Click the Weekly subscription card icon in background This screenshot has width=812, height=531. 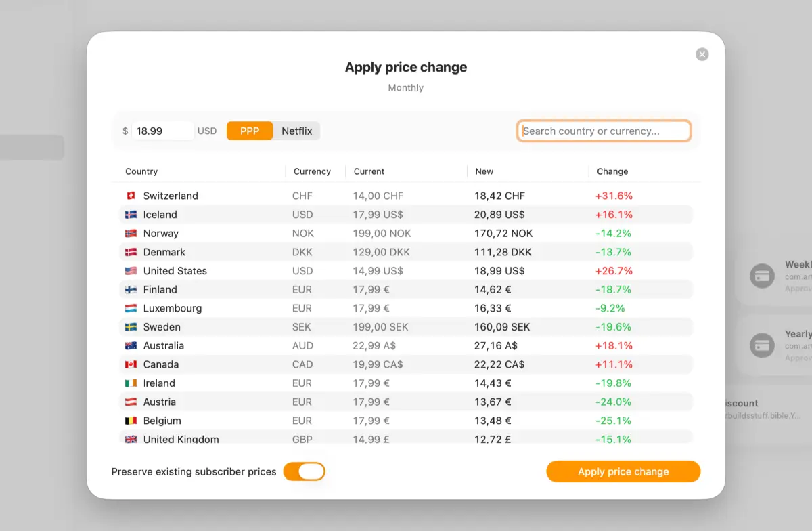pyautogui.click(x=762, y=276)
